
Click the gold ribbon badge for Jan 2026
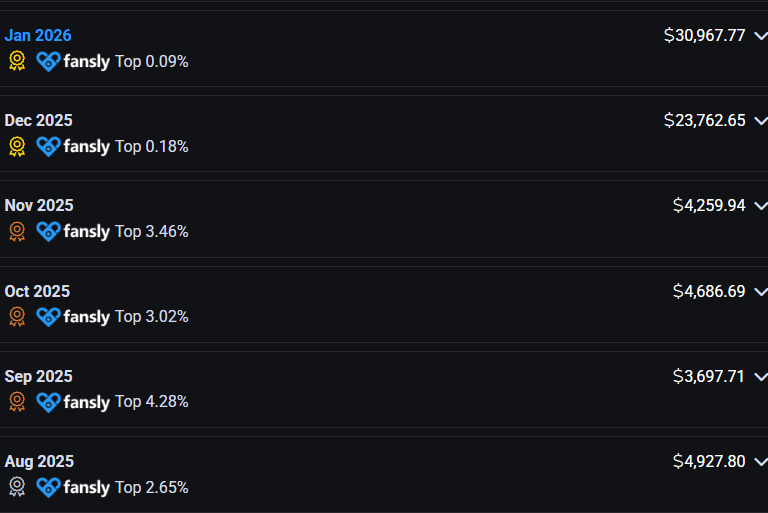pyautogui.click(x=16, y=61)
